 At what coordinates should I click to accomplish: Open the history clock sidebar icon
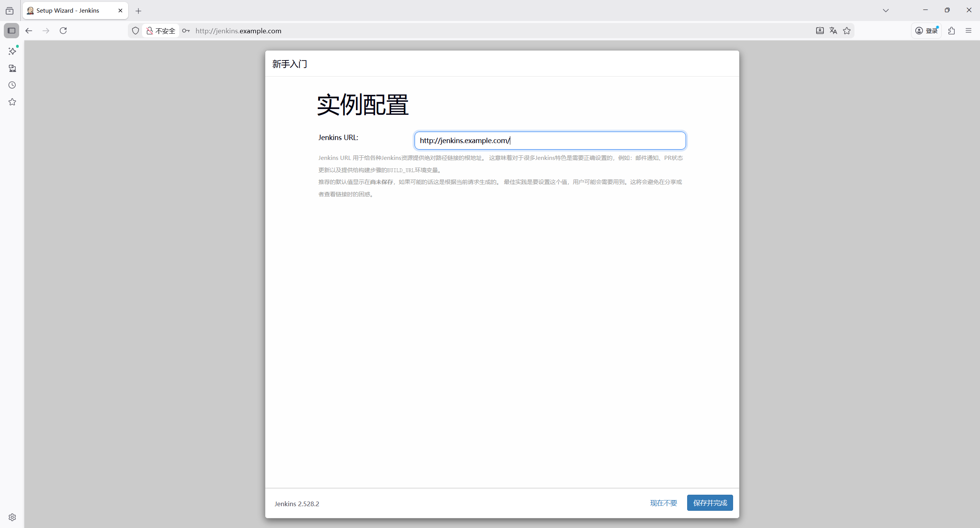click(x=12, y=85)
